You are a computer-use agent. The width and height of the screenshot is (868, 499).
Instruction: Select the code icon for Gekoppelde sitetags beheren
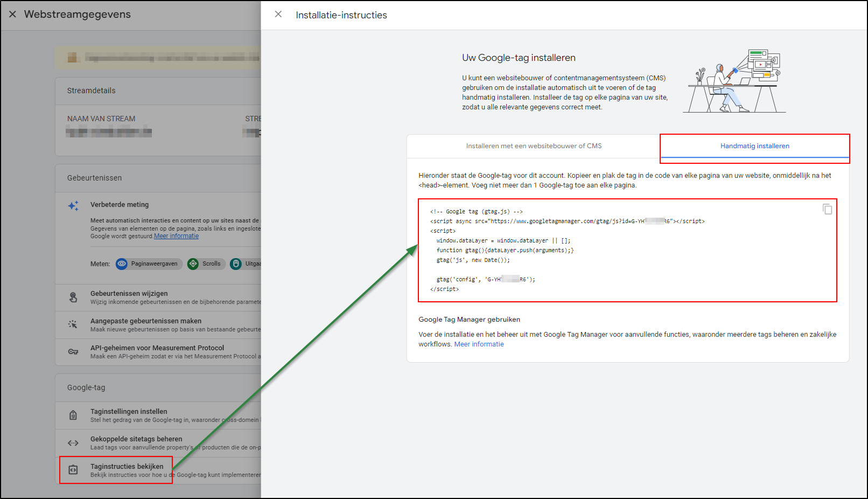73,442
